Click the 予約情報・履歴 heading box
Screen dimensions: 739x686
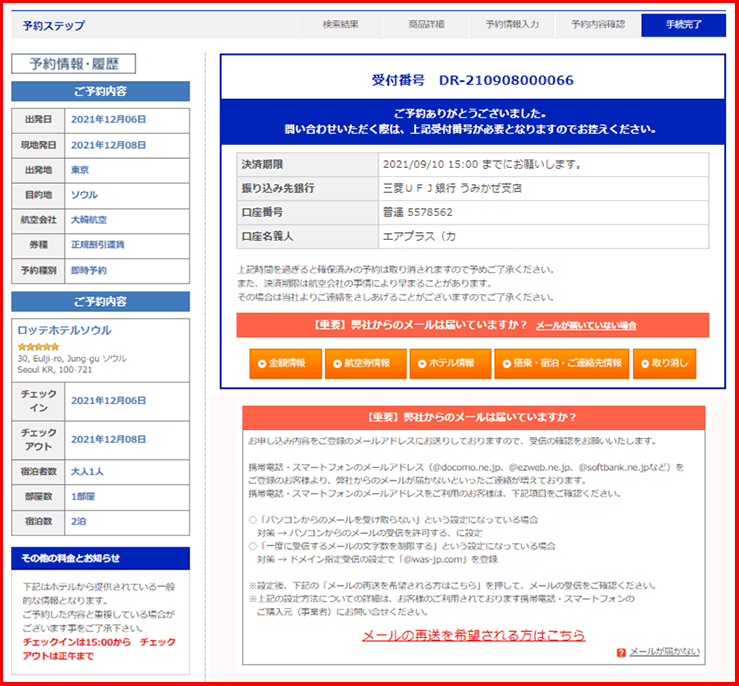(x=73, y=64)
